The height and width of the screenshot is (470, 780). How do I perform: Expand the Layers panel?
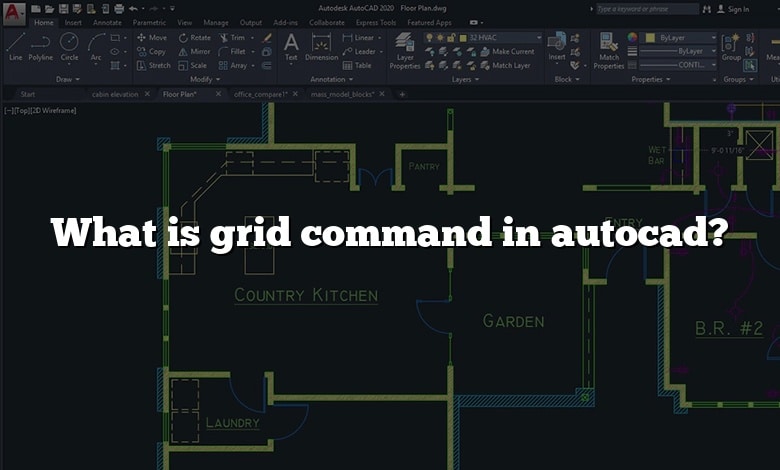click(465, 79)
